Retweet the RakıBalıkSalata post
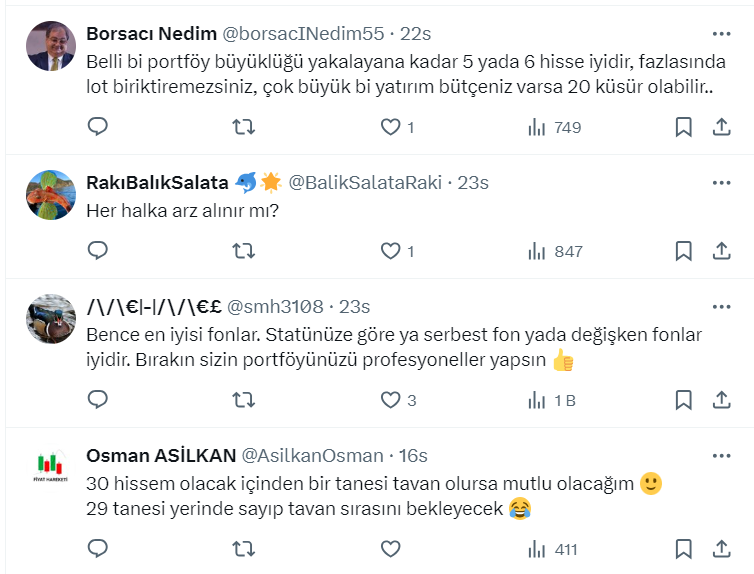Viewport: 754px width, 574px height. (243, 251)
